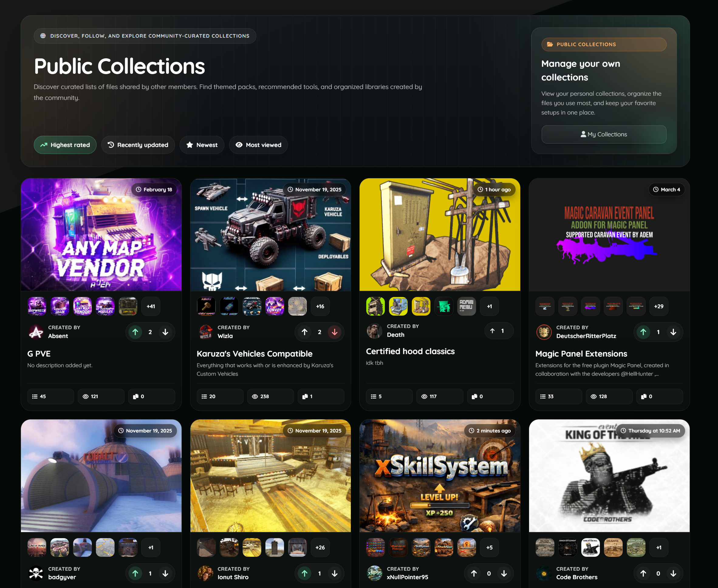Expand the +29 files in Magic Panel Extensions
The width and height of the screenshot is (718, 588).
pyautogui.click(x=658, y=306)
